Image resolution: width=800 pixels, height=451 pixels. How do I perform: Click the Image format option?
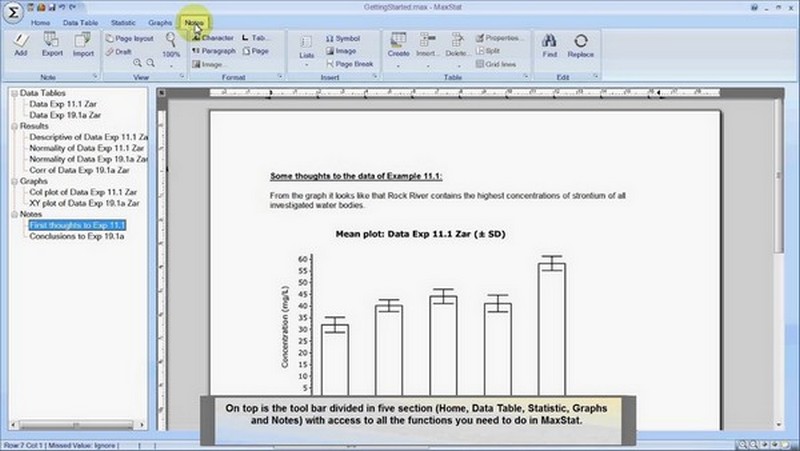click(207, 64)
